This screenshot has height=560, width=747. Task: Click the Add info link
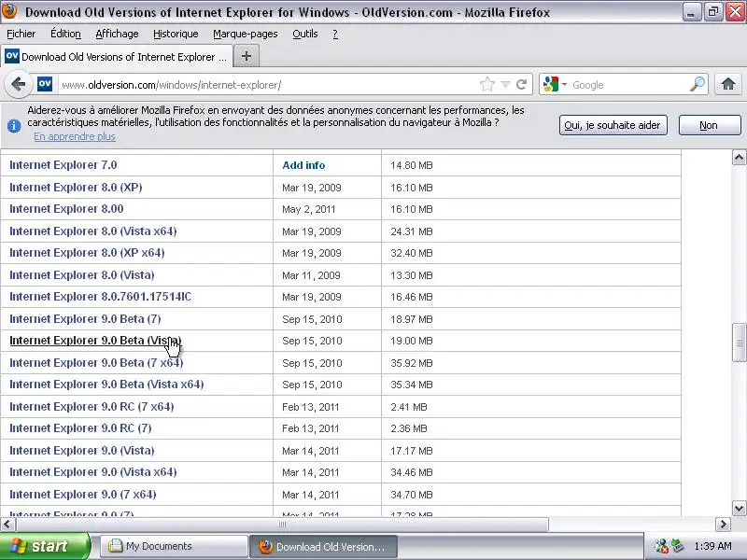click(x=303, y=165)
